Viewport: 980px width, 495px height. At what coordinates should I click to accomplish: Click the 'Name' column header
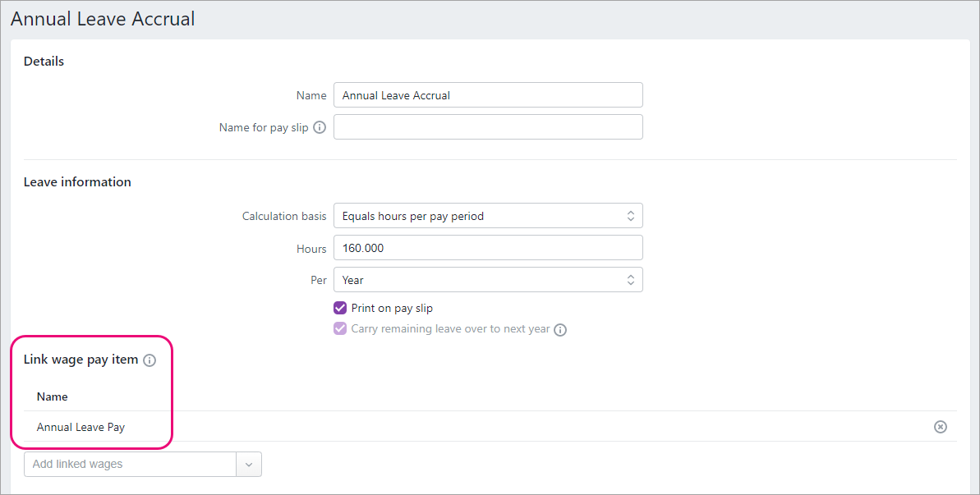[52, 396]
